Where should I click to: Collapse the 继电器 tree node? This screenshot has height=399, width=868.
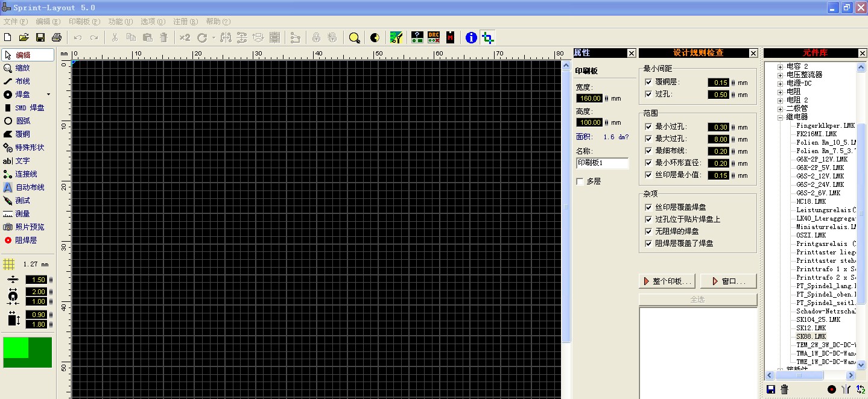pyautogui.click(x=780, y=117)
